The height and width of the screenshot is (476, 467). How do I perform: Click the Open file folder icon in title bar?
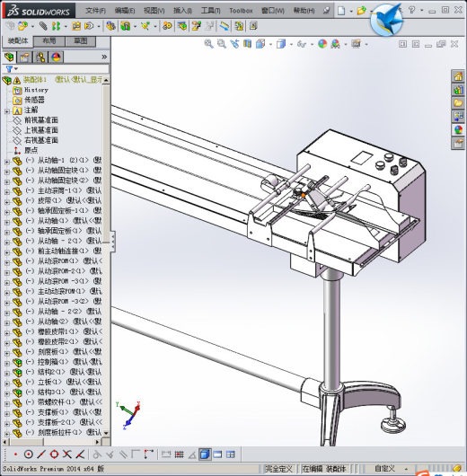pos(361,11)
